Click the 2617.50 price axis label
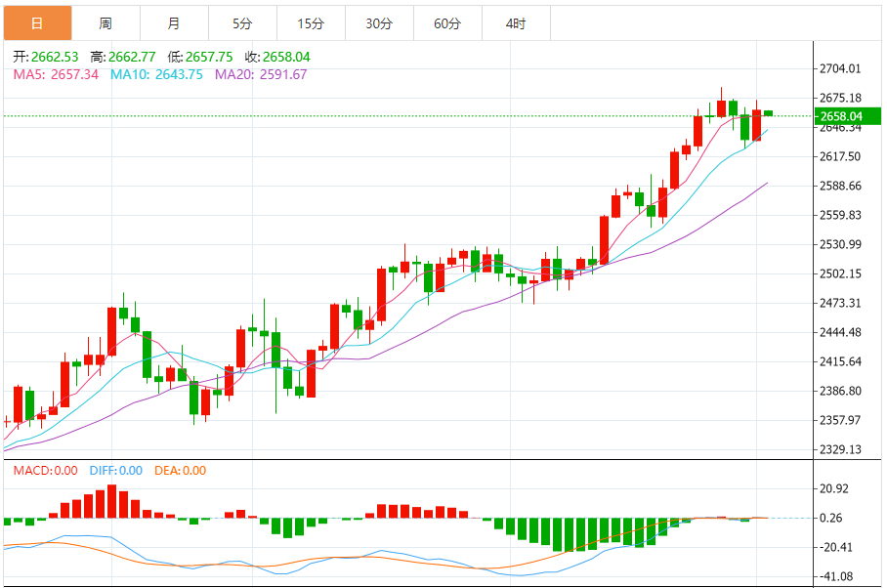This screenshot has height=588, width=887. 841,156
